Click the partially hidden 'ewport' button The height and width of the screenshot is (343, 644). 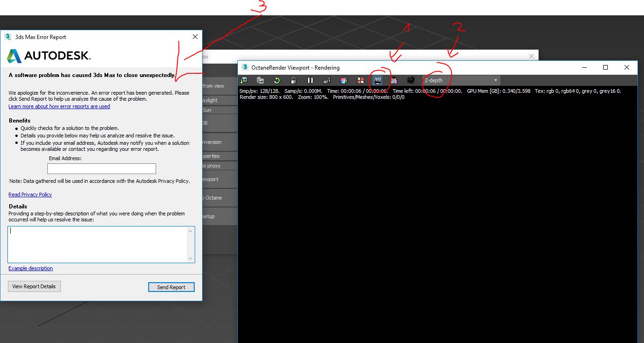220,179
